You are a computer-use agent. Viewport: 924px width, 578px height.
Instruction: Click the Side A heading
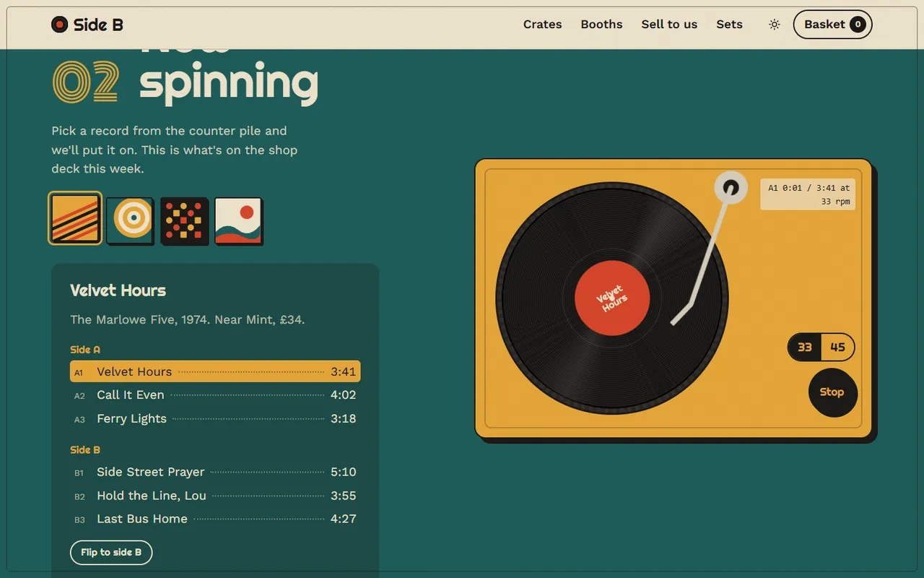85,350
